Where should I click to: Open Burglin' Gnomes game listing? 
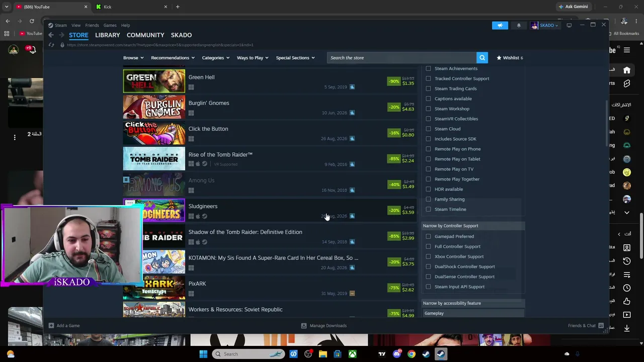[x=270, y=107]
